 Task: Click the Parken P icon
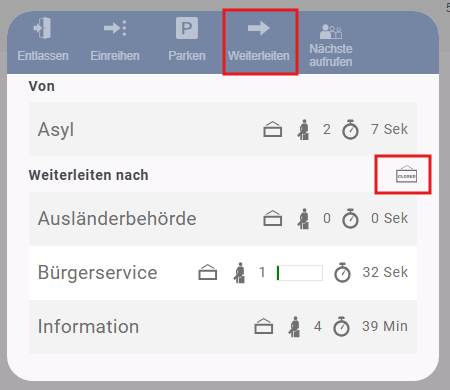coord(187,28)
